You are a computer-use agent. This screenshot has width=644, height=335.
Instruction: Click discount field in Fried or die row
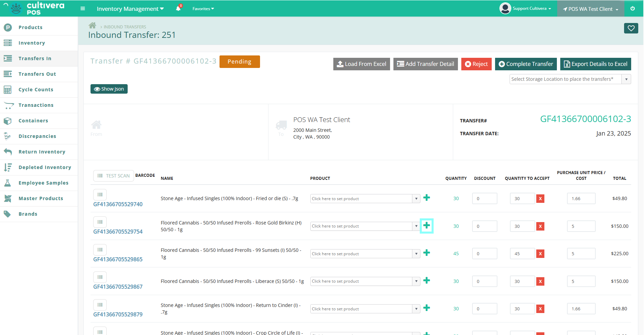pos(485,198)
